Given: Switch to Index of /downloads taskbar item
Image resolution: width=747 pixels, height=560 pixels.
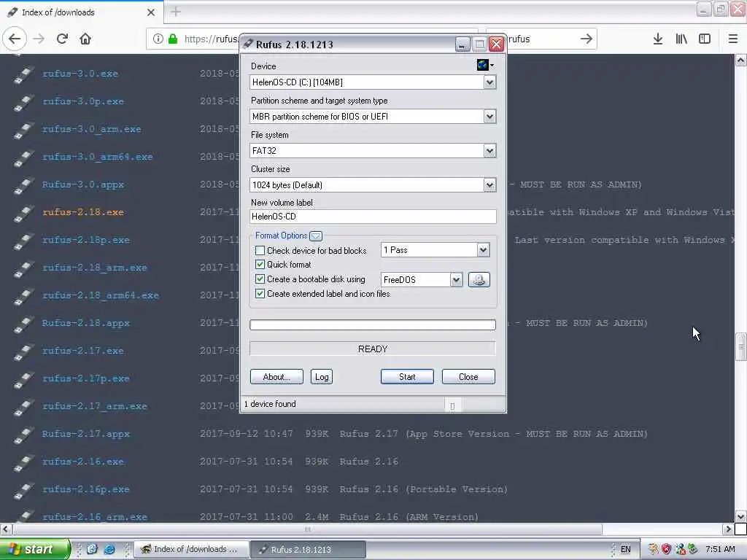Looking at the screenshot, I should tap(190, 549).
